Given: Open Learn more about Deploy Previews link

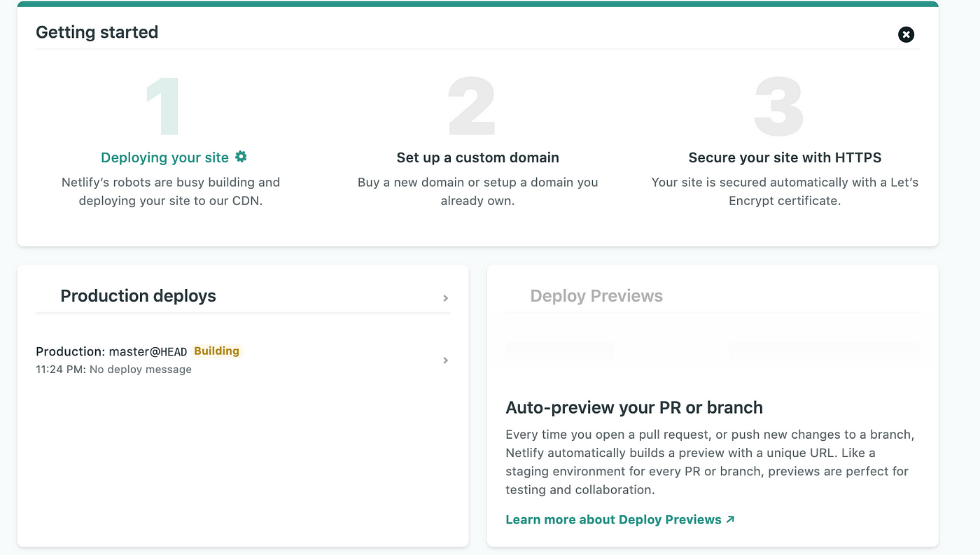Looking at the screenshot, I should coord(620,519).
